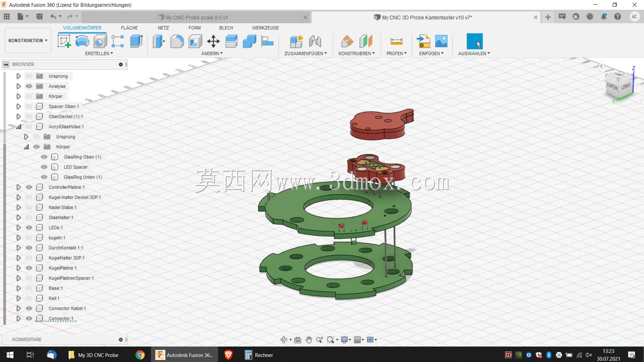Select the Midplane construct icon
This screenshot has height=362, width=644.
366,41
